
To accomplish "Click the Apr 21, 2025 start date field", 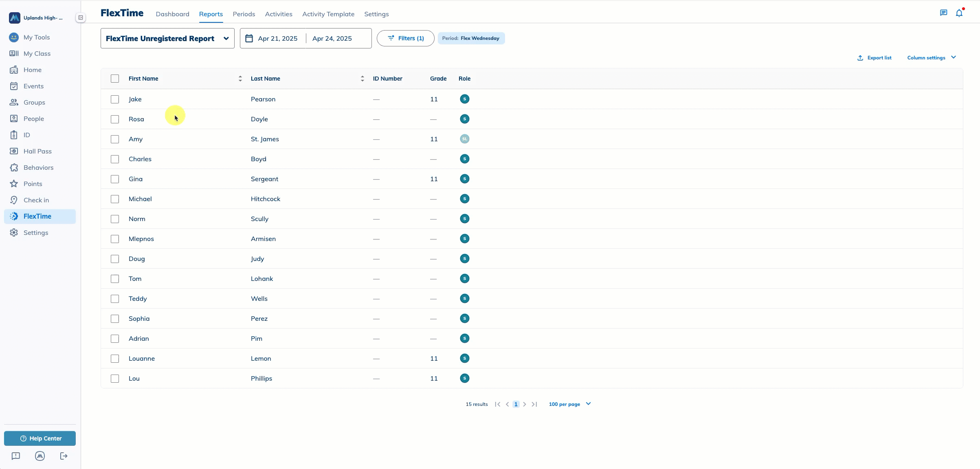I will pyautogui.click(x=277, y=38).
